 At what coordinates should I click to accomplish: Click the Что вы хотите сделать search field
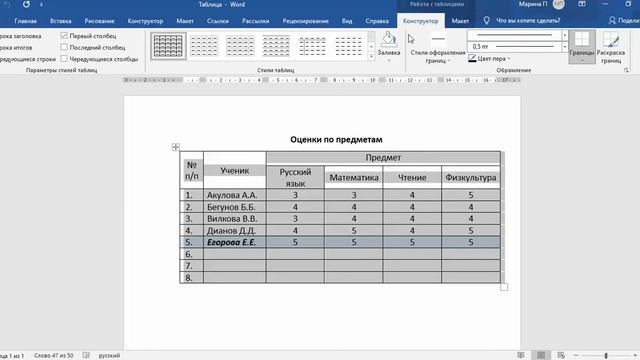click(528, 20)
